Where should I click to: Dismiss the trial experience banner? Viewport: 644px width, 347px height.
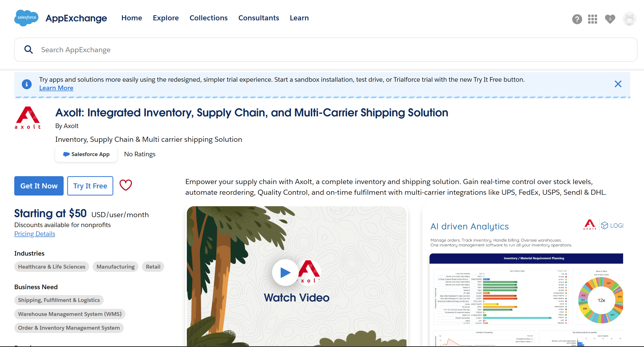(x=618, y=84)
